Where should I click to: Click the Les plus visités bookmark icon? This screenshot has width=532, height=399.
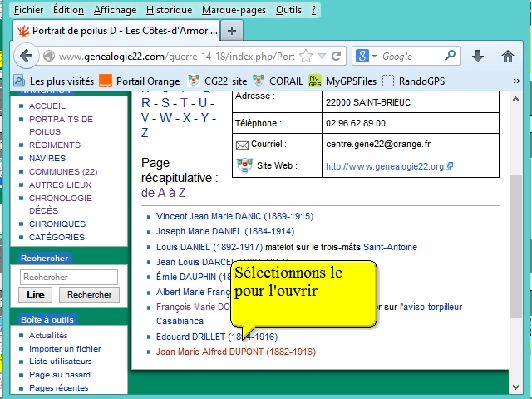click(x=19, y=81)
